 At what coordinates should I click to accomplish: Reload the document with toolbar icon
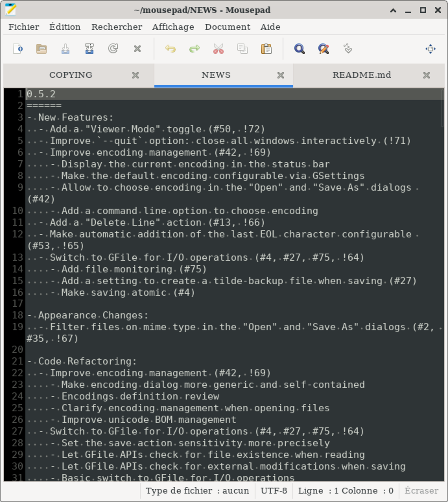pyautogui.click(x=113, y=49)
